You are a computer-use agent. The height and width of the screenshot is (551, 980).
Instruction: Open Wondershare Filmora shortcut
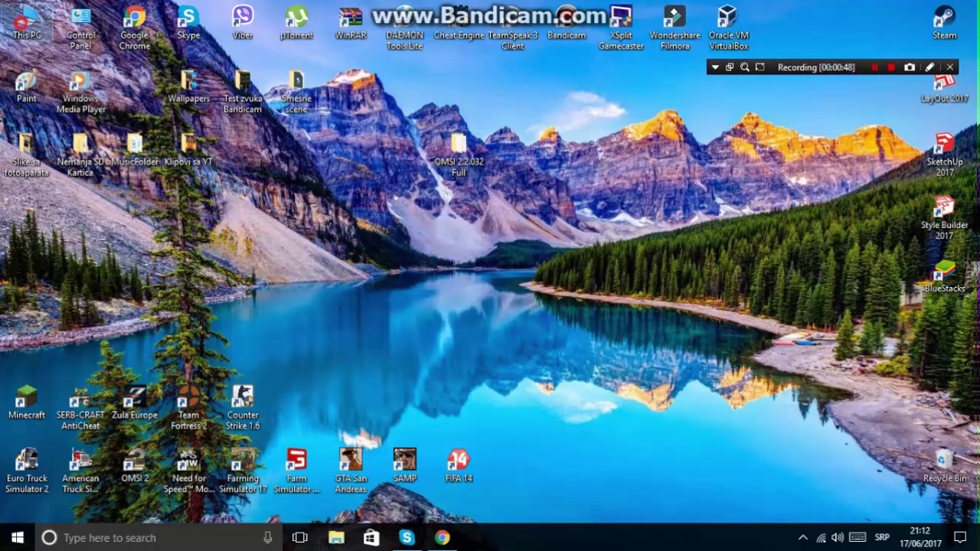675,29
